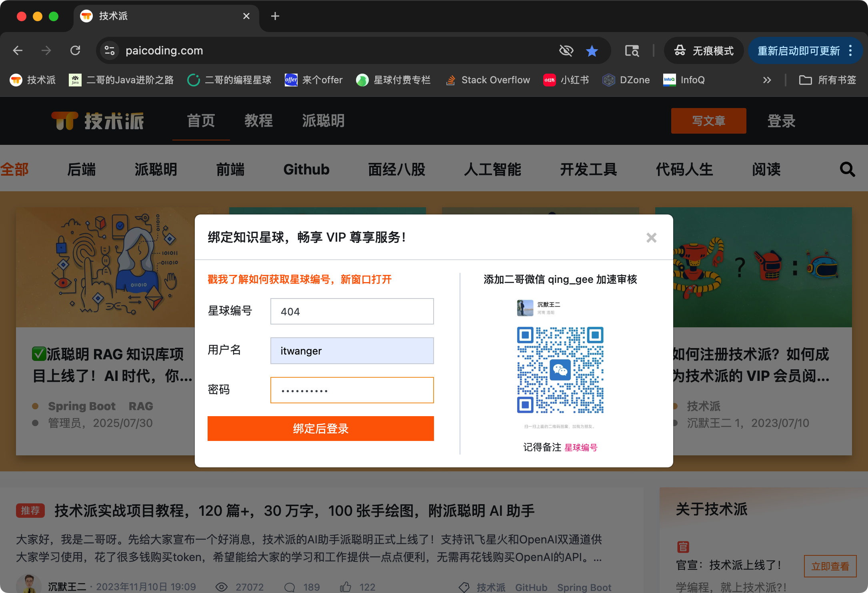This screenshot has width=868, height=593.
Task: Switch to the 教程 nav tab
Action: 258,121
